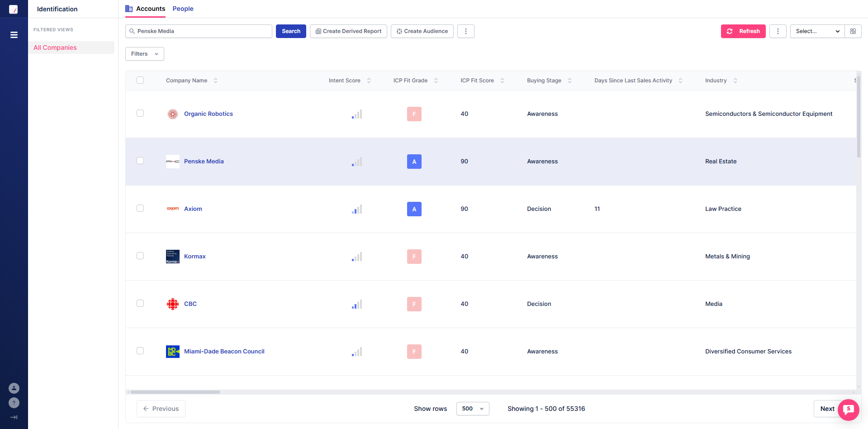The width and height of the screenshot is (868, 429).
Task: Check the Organic Robotics row checkbox
Action: [140, 113]
